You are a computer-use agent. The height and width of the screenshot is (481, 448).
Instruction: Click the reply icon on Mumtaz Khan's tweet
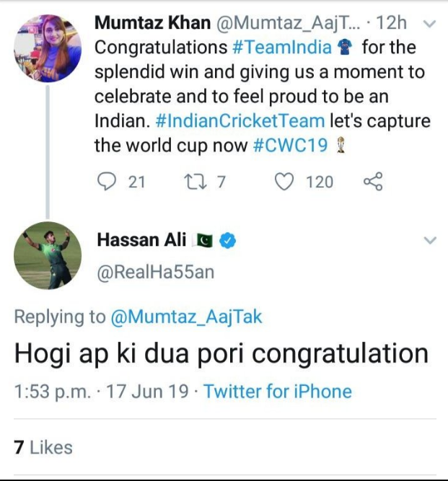(x=106, y=182)
